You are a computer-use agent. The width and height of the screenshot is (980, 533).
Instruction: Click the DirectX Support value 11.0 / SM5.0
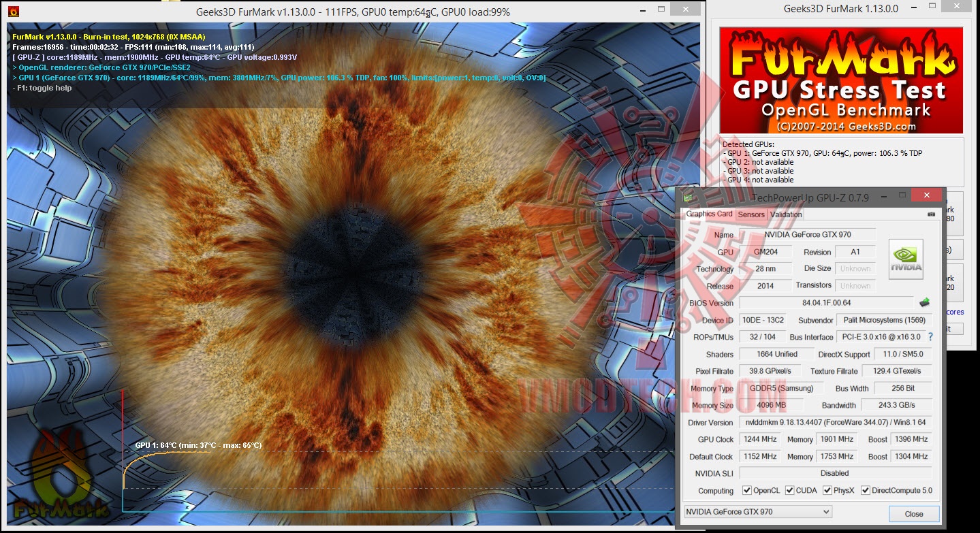tap(903, 354)
